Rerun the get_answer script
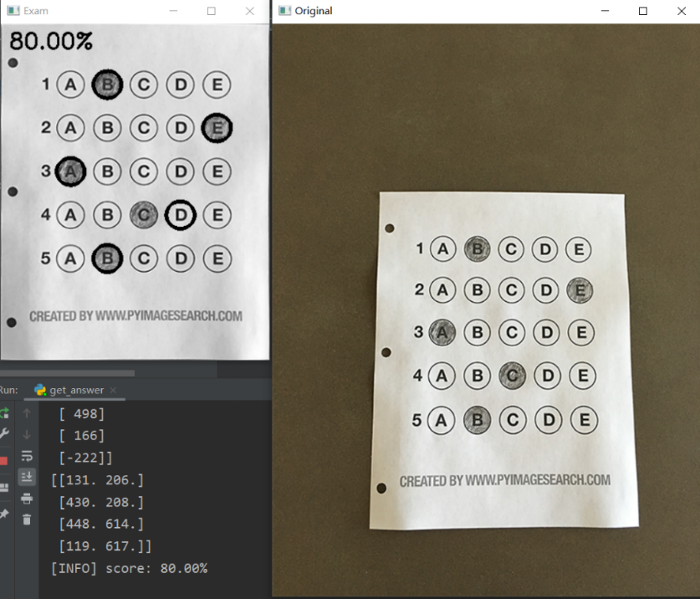The width and height of the screenshot is (700, 599). [4, 413]
